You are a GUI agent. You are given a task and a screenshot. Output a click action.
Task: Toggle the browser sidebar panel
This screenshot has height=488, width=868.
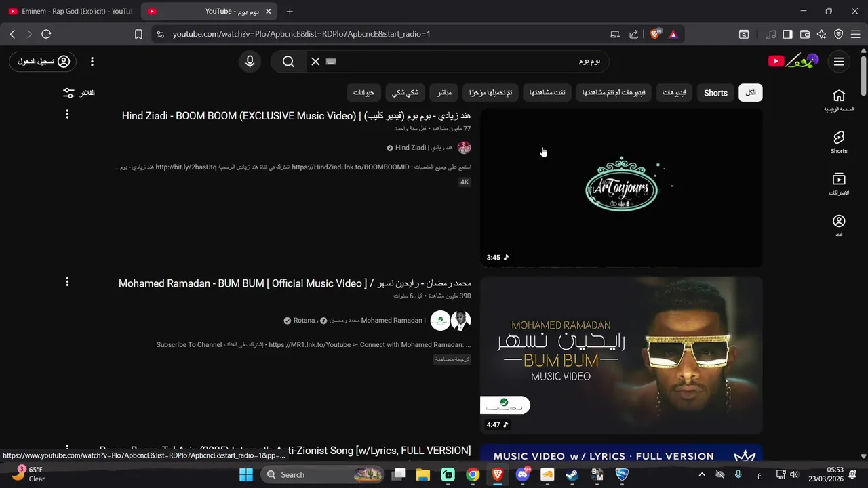coord(787,34)
